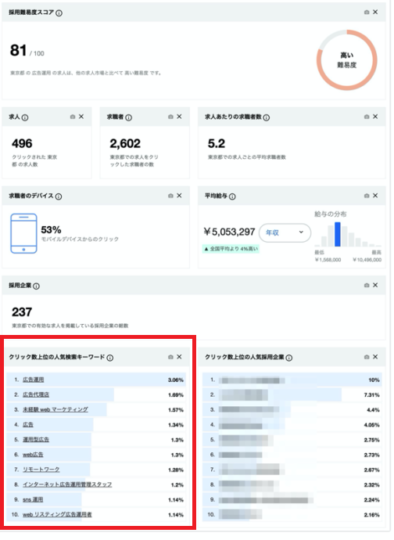The width and height of the screenshot is (394, 540).
Task: Click camera icon on 平均給与 card
Action: click(x=366, y=196)
